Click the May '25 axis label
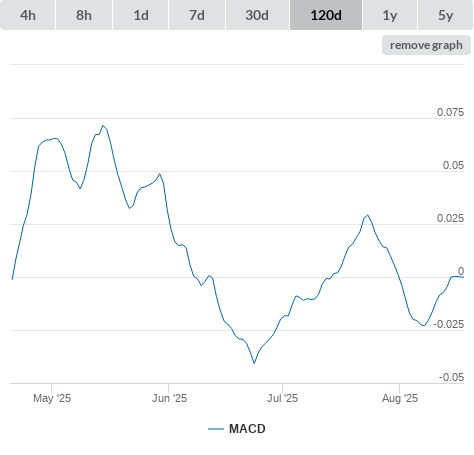 (x=52, y=398)
